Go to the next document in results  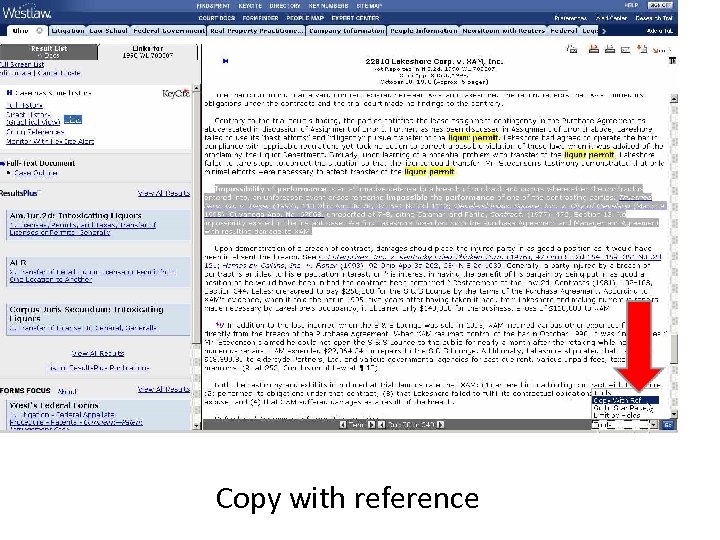click(x=440, y=425)
